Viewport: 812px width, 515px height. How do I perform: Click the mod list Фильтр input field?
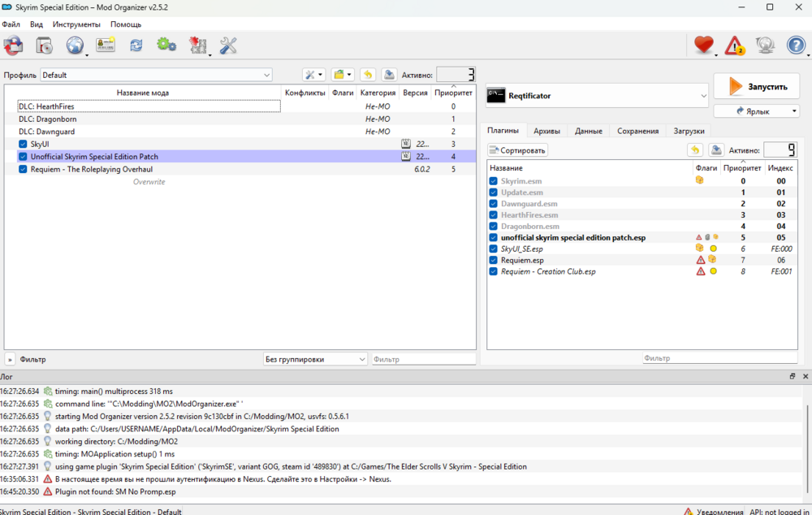[x=424, y=359]
